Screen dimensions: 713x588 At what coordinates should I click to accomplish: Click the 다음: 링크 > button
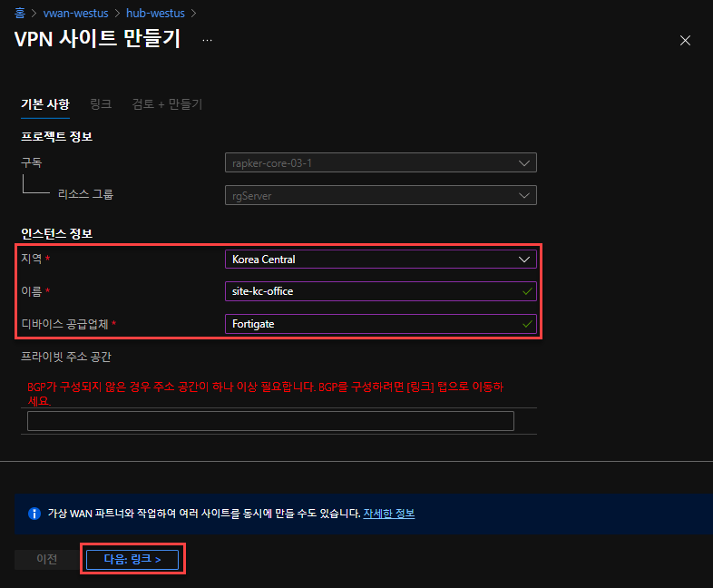tap(132, 559)
